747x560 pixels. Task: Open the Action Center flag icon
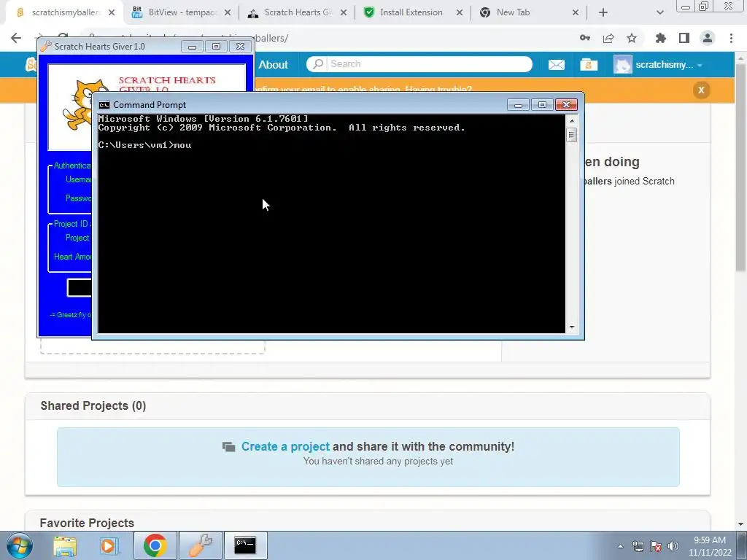pyautogui.click(x=656, y=546)
